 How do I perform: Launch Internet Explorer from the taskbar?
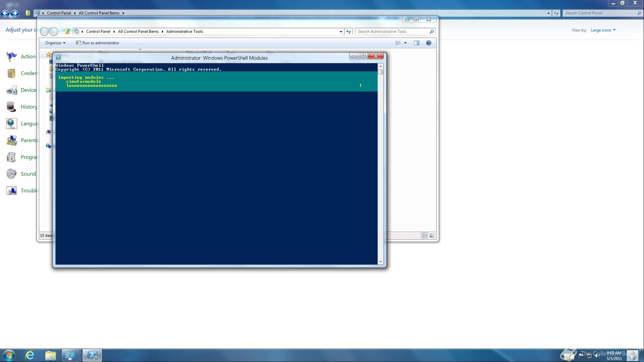[30, 355]
